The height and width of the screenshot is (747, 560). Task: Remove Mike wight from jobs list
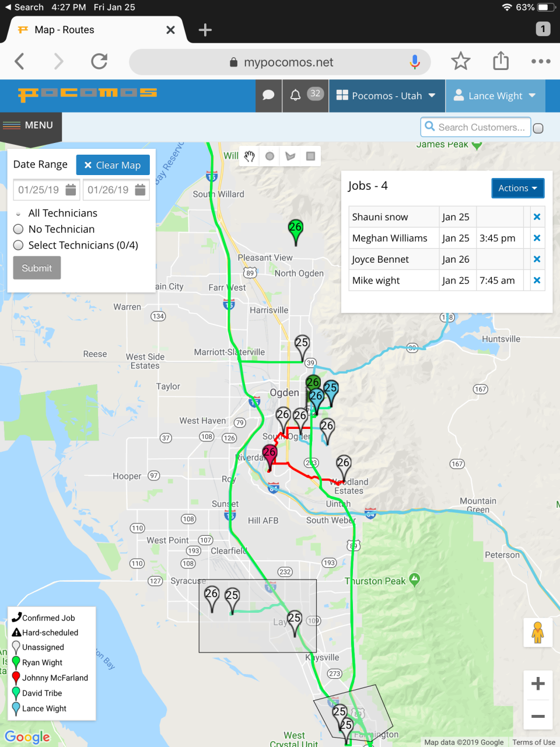point(537,280)
